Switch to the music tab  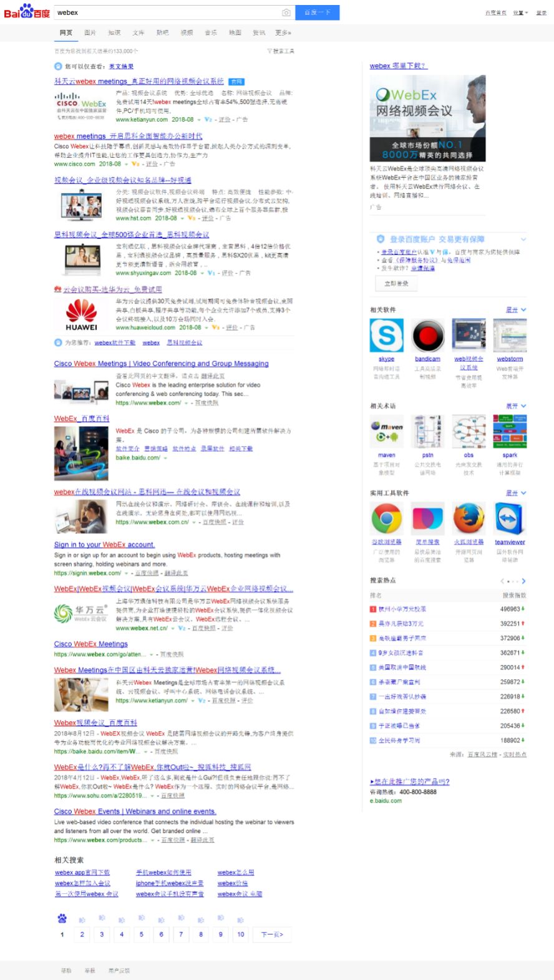pyautogui.click(x=211, y=32)
